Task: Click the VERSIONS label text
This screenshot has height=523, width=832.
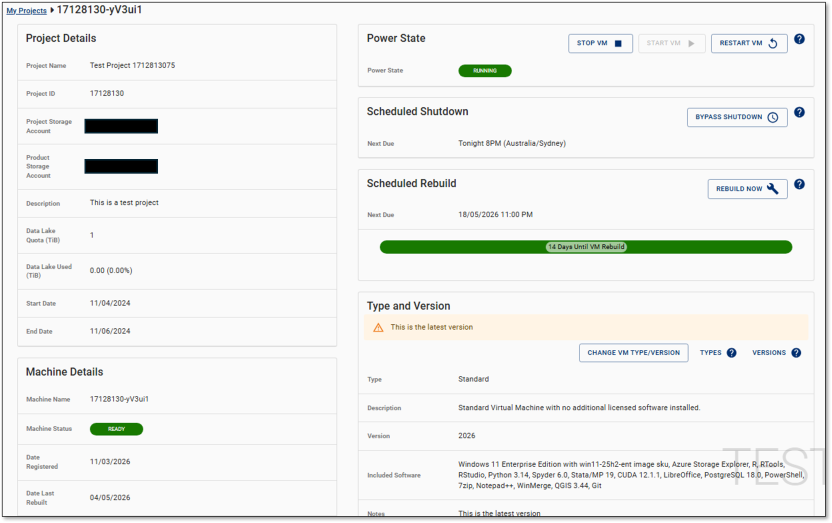Action: [x=769, y=353]
